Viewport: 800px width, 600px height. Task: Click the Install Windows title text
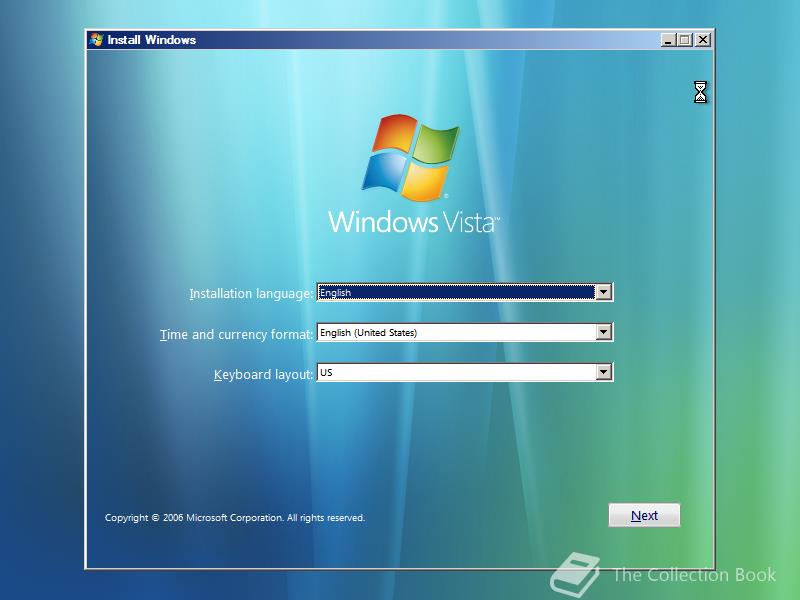click(152, 40)
